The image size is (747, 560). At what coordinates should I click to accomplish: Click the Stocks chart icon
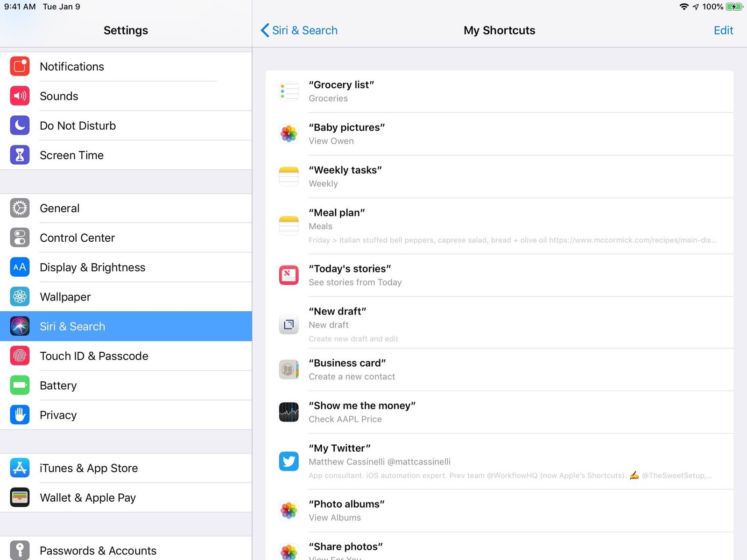[x=289, y=412]
